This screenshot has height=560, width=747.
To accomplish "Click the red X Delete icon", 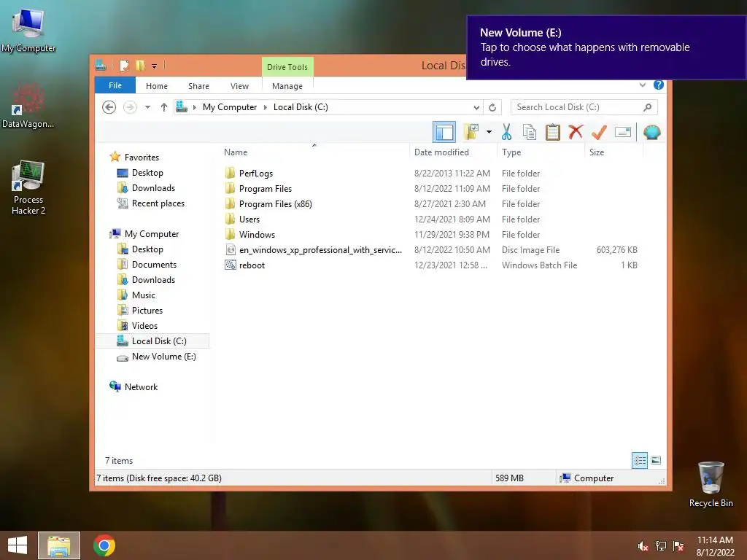I will (x=576, y=132).
